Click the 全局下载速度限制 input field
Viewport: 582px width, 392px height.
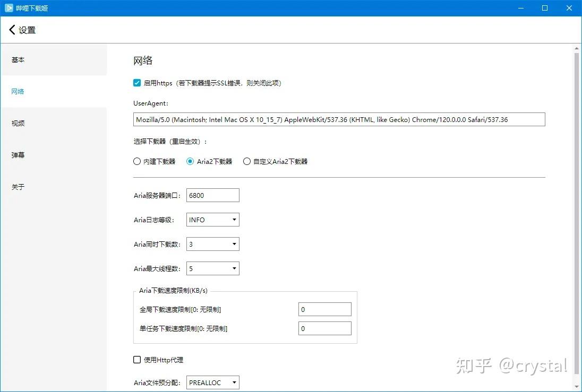[x=325, y=309]
